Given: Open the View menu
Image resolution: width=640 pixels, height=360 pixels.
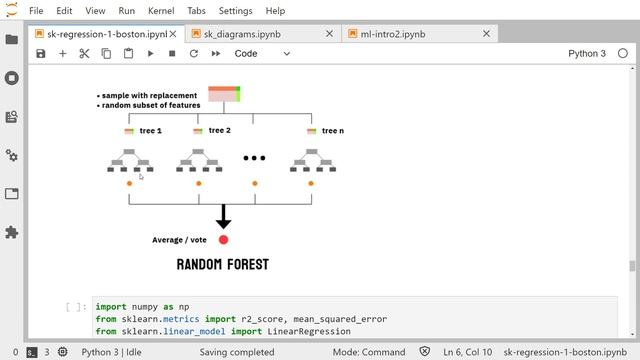Looking at the screenshot, I should pyautogui.click(x=95, y=11).
